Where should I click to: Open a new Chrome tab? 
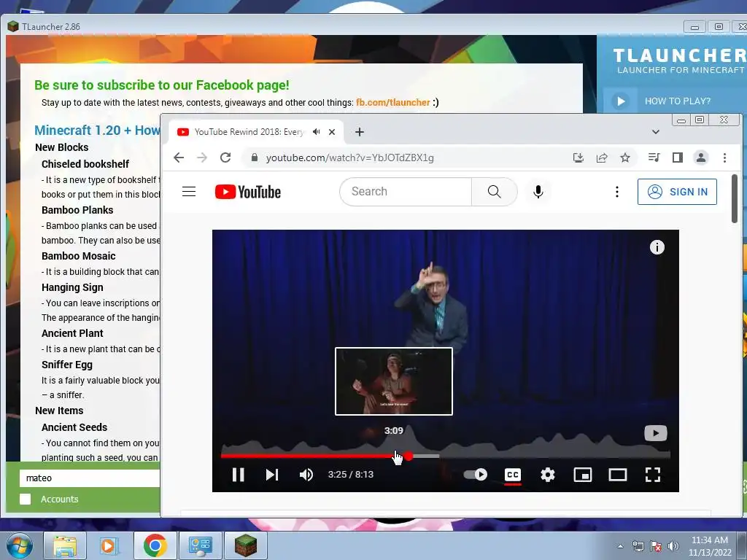click(x=360, y=132)
